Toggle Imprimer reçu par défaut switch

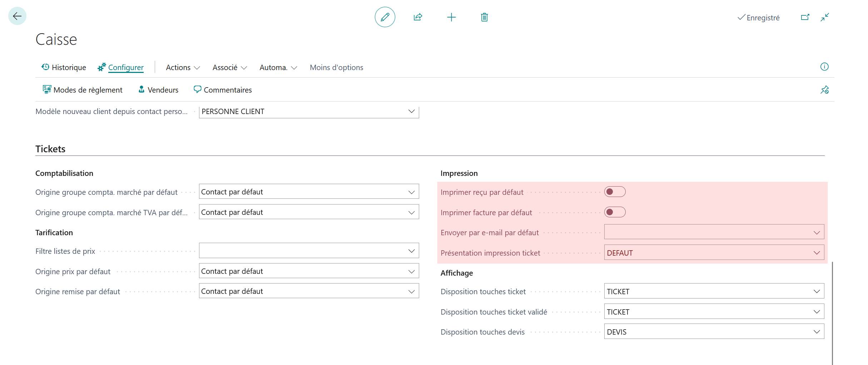click(x=615, y=192)
